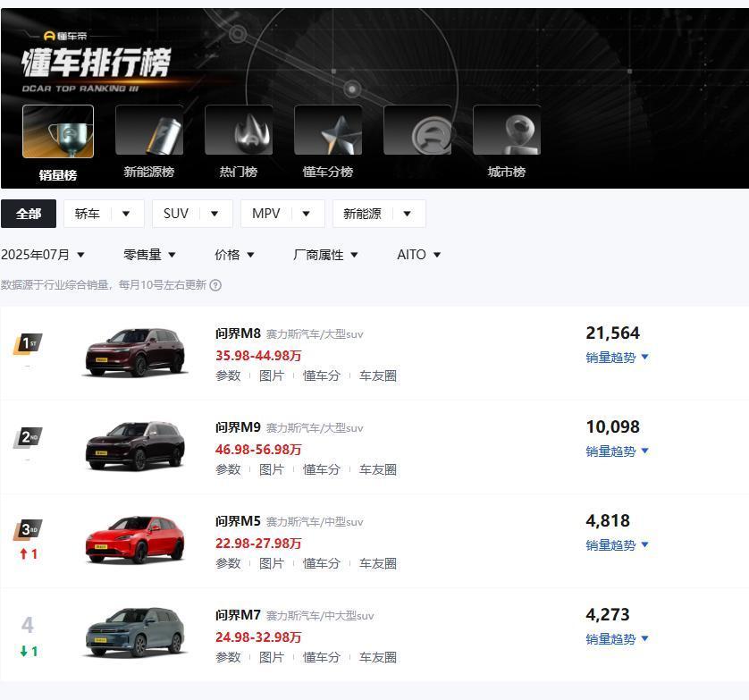Open 参数 for 问界M9
The width and height of the screenshot is (749, 700).
[228, 469]
